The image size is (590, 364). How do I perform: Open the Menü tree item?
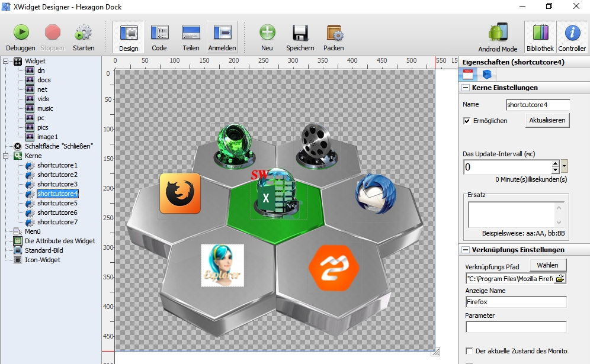click(x=33, y=231)
